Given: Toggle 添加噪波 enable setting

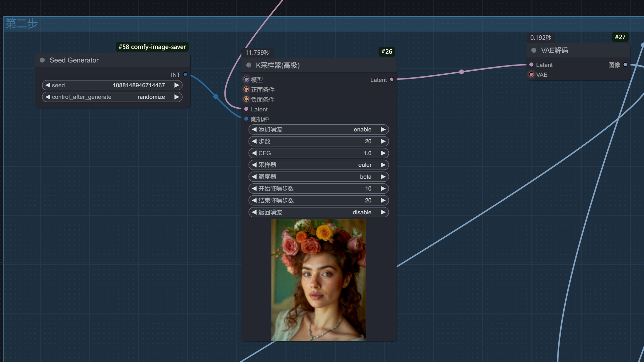Looking at the screenshot, I should click(318, 129).
